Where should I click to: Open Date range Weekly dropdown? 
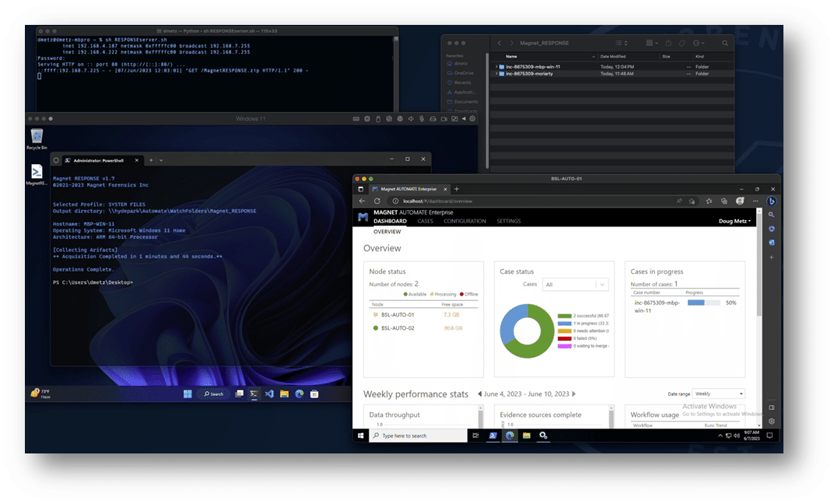coord(718,394)
